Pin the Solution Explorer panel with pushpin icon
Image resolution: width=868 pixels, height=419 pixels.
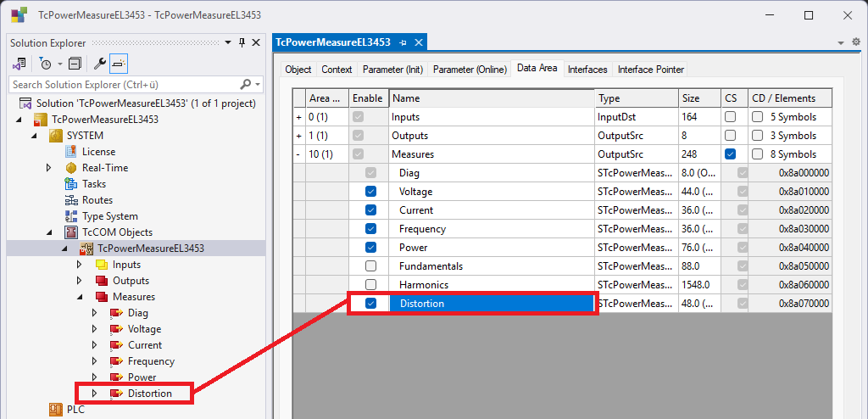[242, 42]
